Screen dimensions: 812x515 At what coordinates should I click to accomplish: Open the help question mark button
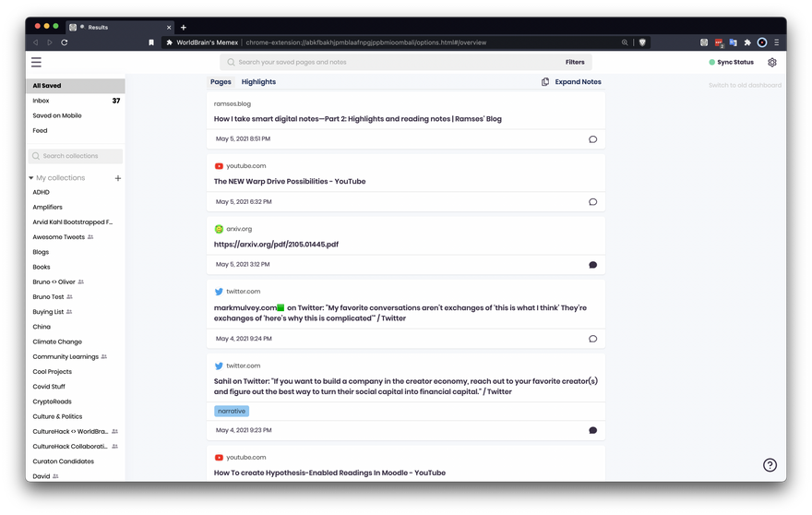coord(770,465)
